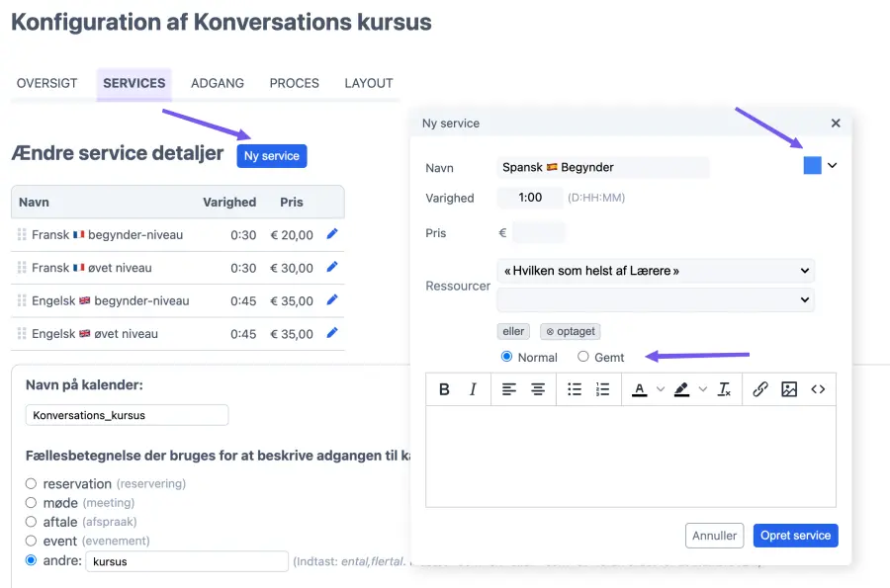
Task: Insert a bulleted list
Action: [575, 389]
